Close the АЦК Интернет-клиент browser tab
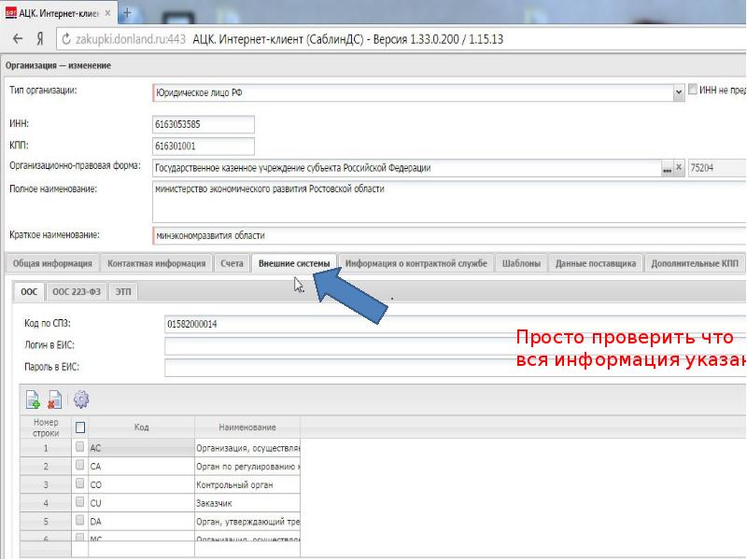The image size is (747, 560). pos(107,13)
